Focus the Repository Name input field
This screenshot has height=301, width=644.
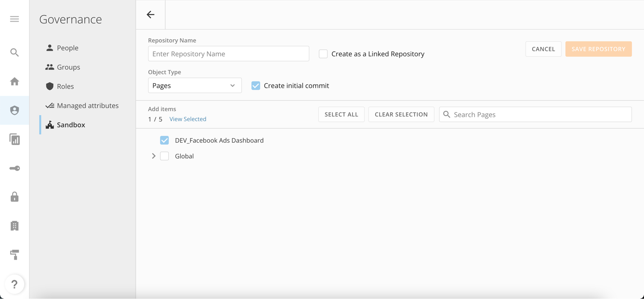click(228, 54)
